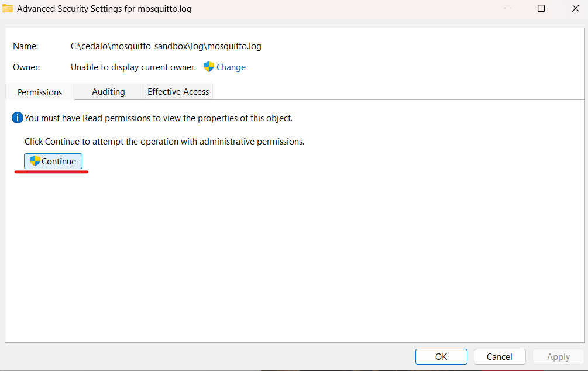Image resolution: width=588 pixels, height=371 pixels.
Task: Dismiss the dialog using Cancel
Action: coord(500,356)
